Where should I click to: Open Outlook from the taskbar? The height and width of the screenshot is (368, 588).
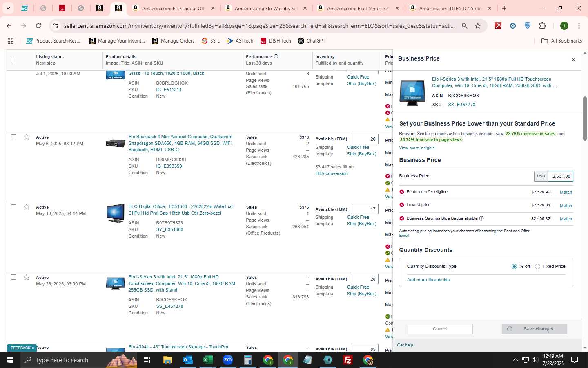(x=187, y=360)
